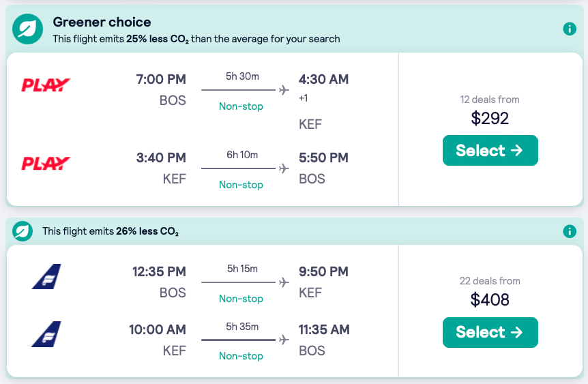Click Icelandair logo for 10:00 AM flight

tap(46, 334)
